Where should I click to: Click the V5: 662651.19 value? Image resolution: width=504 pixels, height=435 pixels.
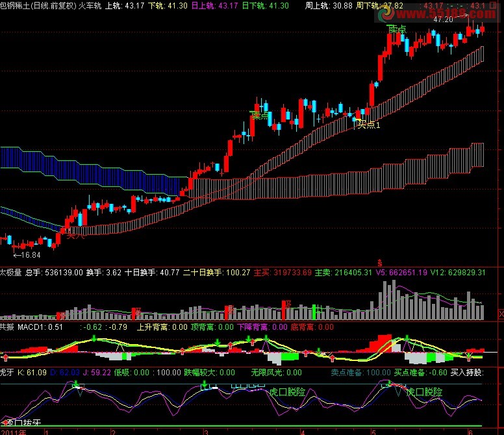tap(401, 273)
